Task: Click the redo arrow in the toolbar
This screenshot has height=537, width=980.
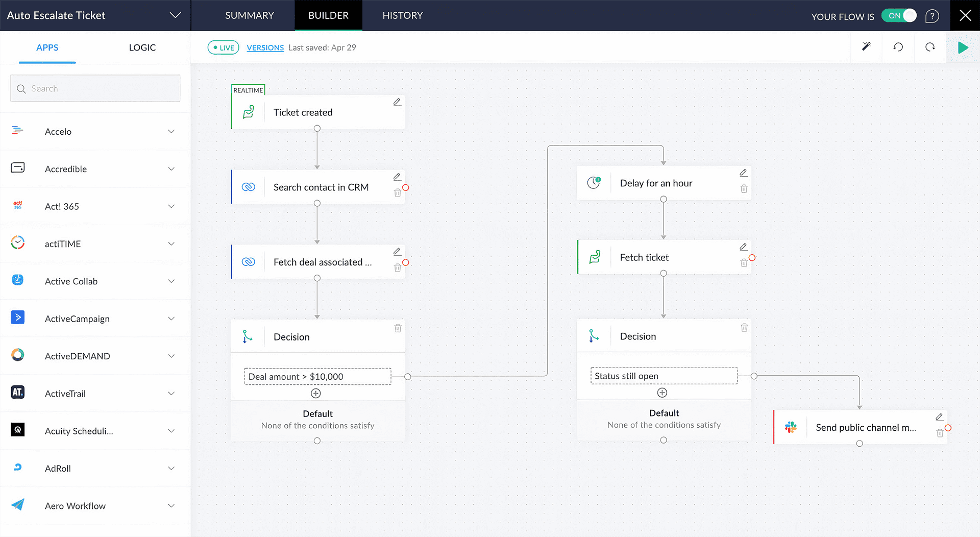Action: (930, 47)
